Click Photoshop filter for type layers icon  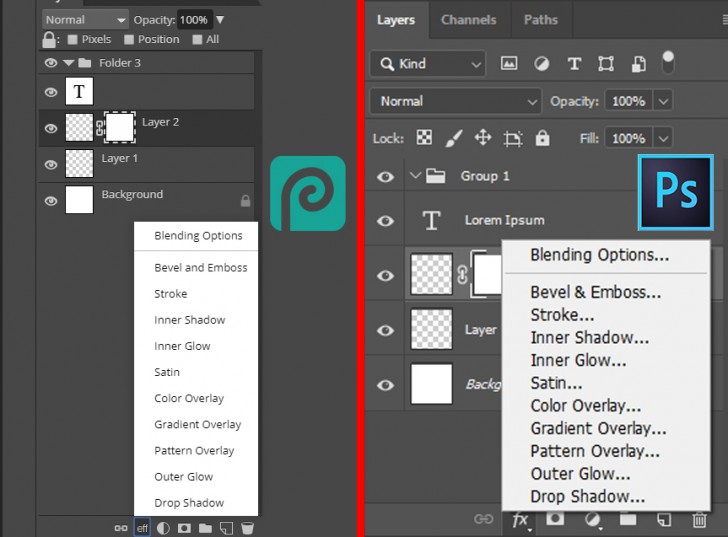(574, 63)
